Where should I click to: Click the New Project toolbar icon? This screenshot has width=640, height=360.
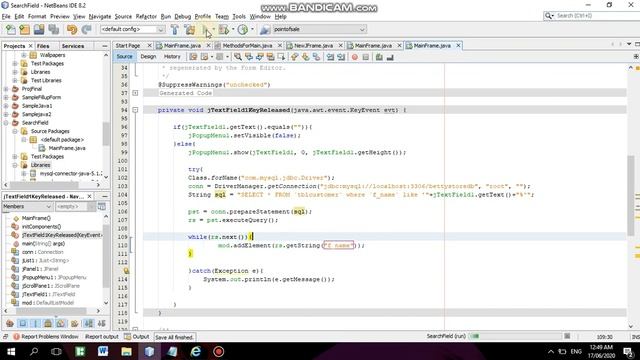[x=24, y=29]
